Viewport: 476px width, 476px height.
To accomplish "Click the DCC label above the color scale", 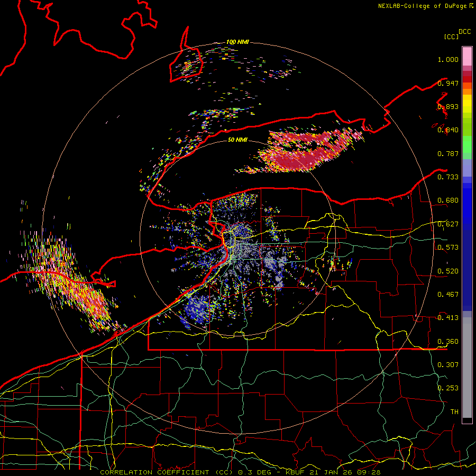I will click(465, 32).
